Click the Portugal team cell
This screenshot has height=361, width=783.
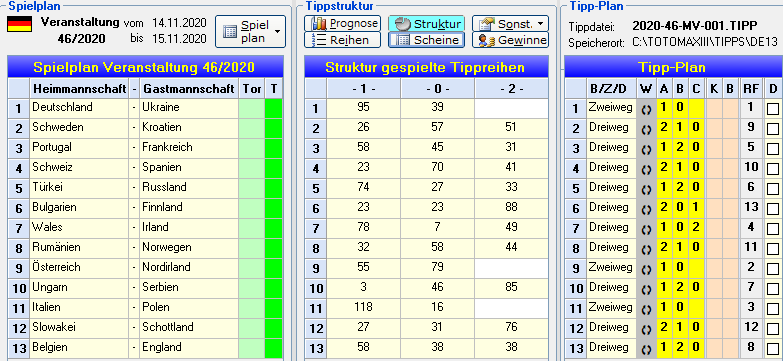pyautogui.click(x=79, y=148)
